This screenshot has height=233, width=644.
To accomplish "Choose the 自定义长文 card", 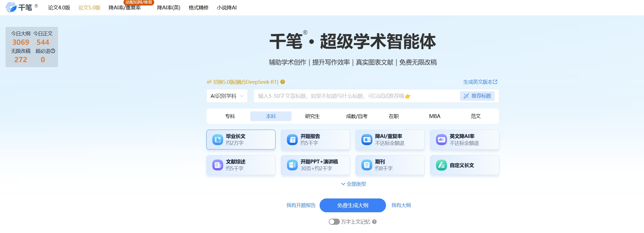I will click(x=465, y=165).
